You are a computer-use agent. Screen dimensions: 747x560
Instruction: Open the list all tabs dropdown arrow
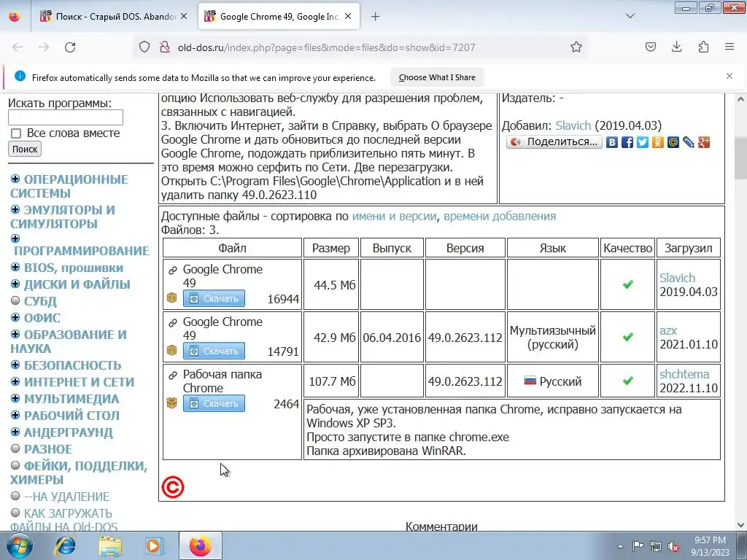(x=630, y=16)
